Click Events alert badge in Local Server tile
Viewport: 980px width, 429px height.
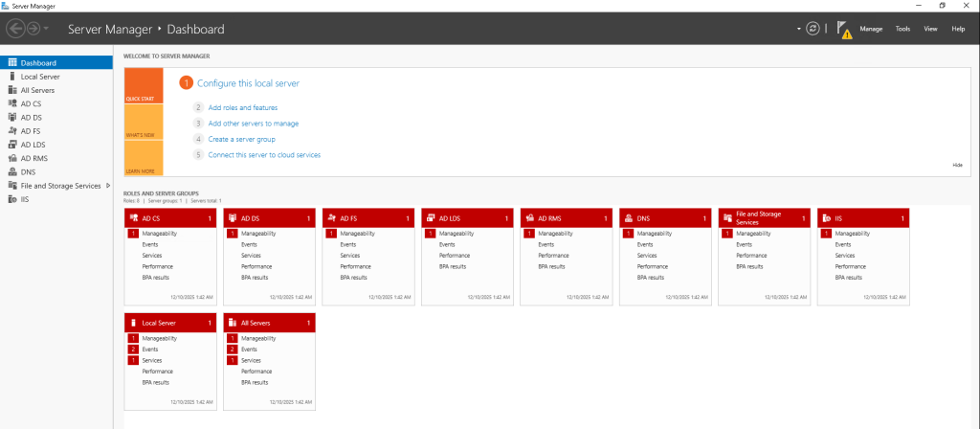coord(134,350)
